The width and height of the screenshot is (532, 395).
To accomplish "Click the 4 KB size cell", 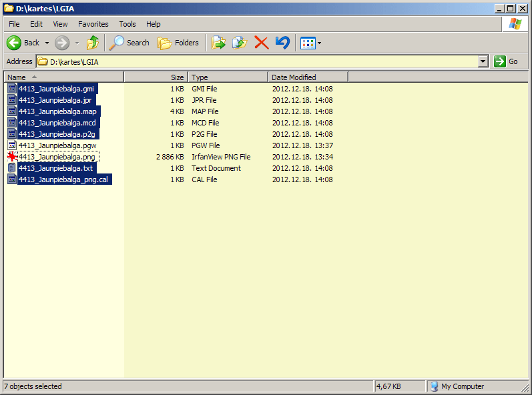I will tap(177, 111).
